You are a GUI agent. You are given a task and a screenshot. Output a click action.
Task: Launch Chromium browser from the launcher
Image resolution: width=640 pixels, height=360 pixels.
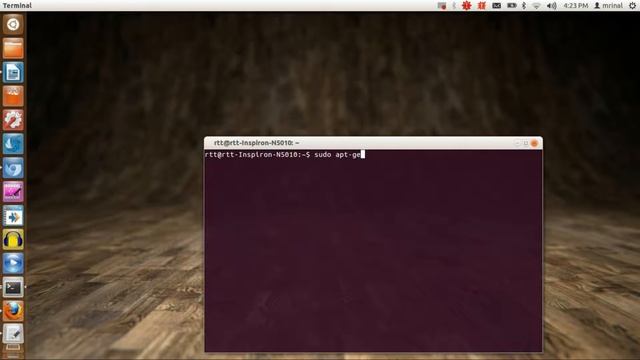[13, 168]
